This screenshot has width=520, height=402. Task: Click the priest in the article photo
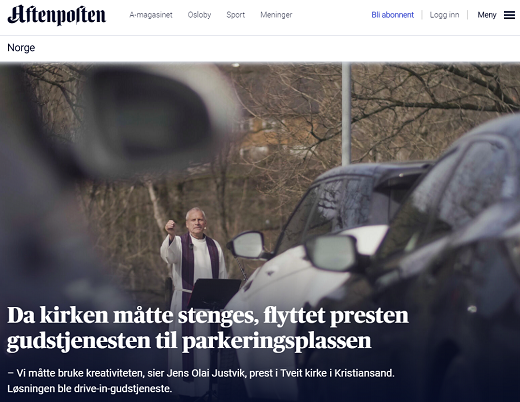coord(194,267)
